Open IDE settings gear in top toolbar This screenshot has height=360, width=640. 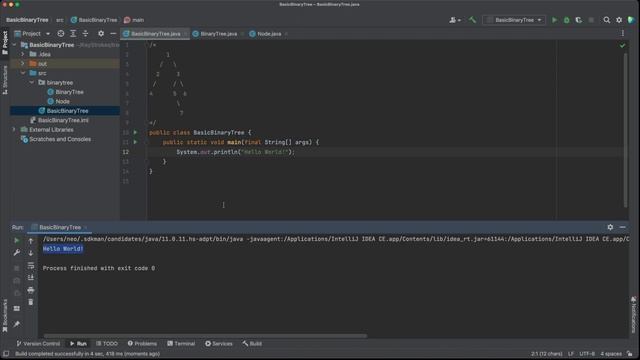pyautogui.click(x=619, y=20)
